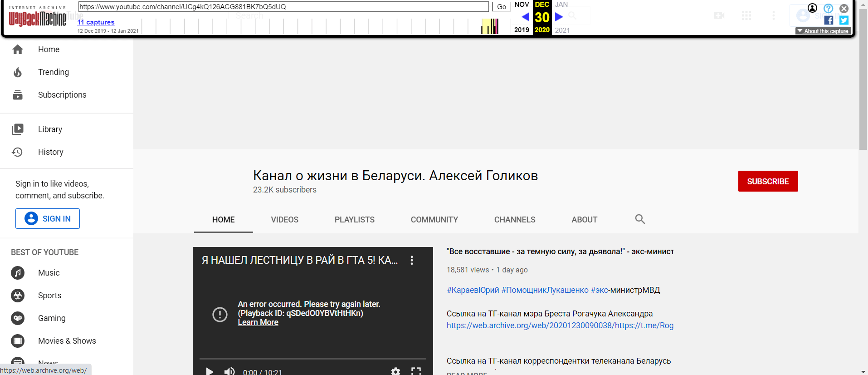Viewport: 868px width, 375px height.
Task: Open video player three-dot menu
Action: click(x=412, y=260)
